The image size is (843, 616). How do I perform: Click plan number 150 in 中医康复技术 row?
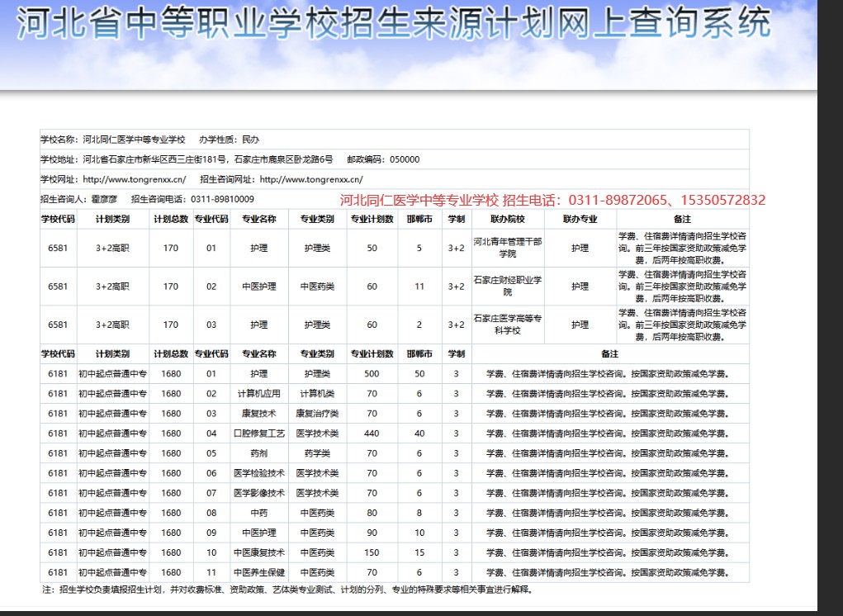(372, 552)
